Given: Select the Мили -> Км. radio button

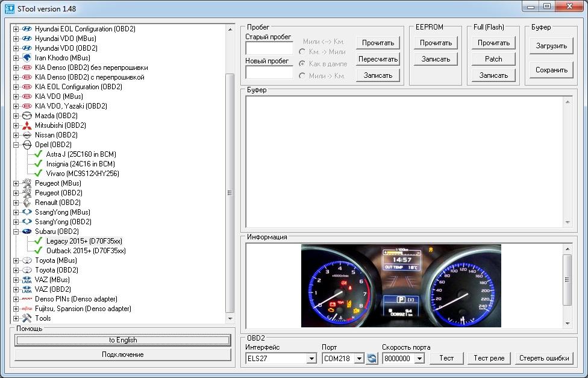Looking at the screenshot, I should [302, 76].
